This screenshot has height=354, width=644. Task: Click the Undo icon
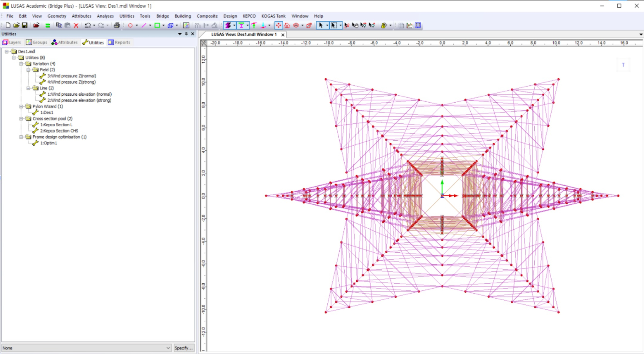coord(88,25)
